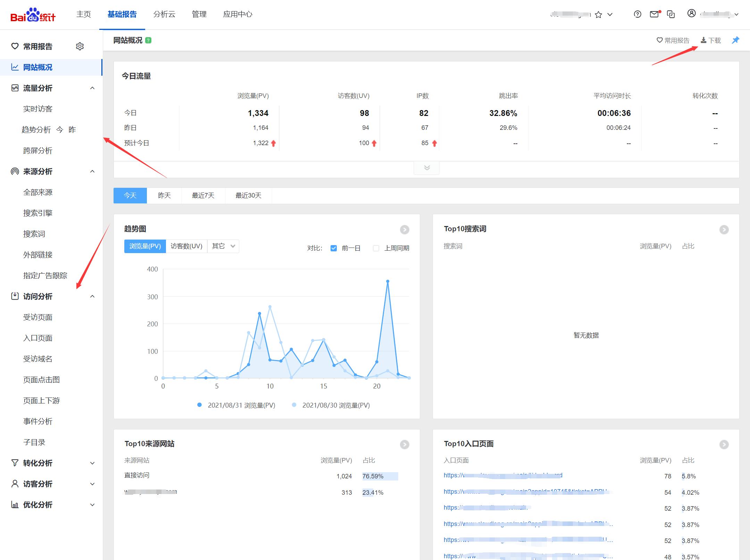Click the copy pages icon in header
The height and width of the screenshot is (560, 750).
tap(671, 14)
